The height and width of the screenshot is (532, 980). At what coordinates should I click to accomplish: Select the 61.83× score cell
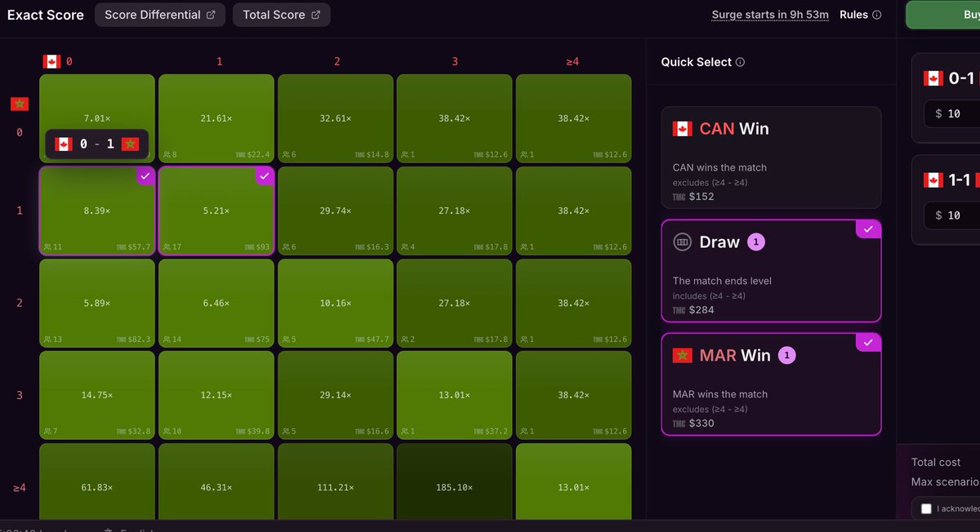tap(97, 481)
